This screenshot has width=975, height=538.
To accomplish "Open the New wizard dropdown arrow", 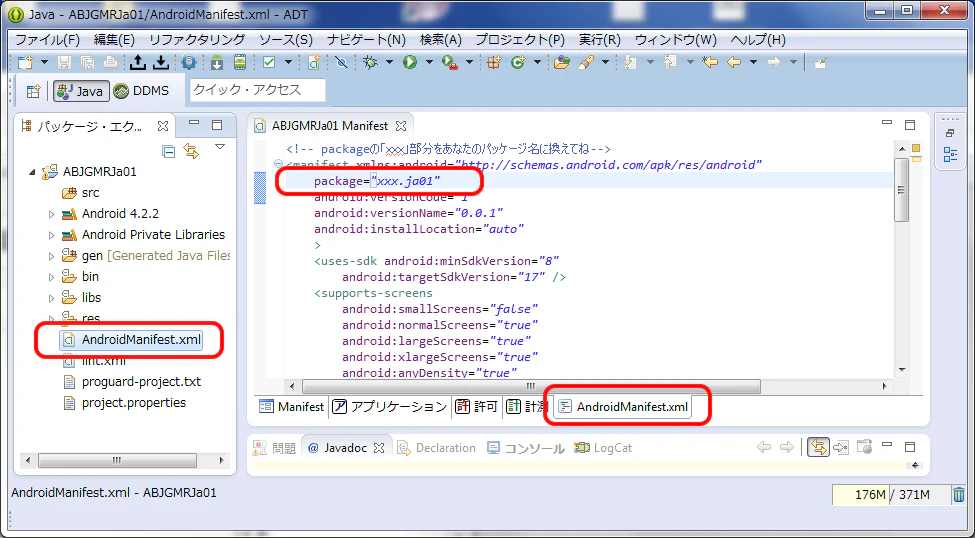I will pyautogui.click(x=44, y=62).
